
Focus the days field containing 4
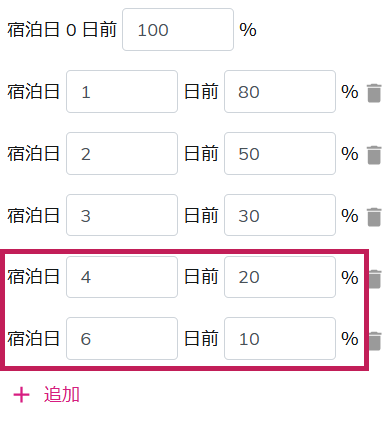[x=122, y=277]
